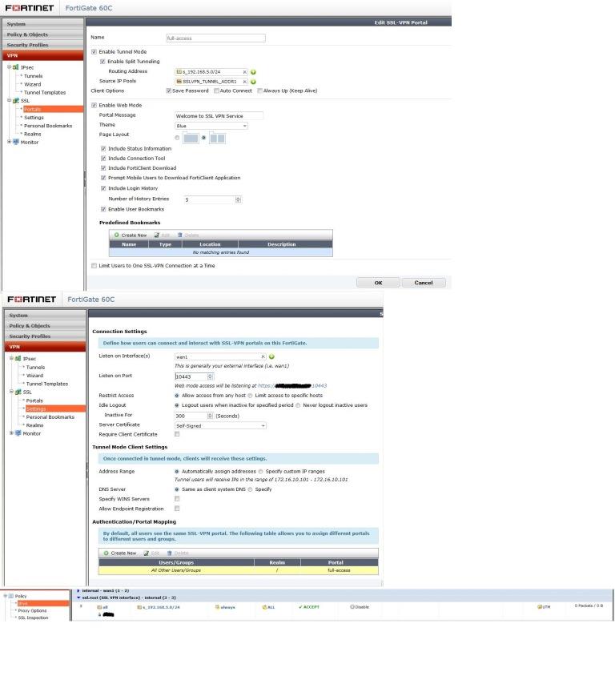Image resolution: width=615 pixels, height=700 pixels.
Task: Click the UTM icon in the policy row
Action: pos(540,607)
